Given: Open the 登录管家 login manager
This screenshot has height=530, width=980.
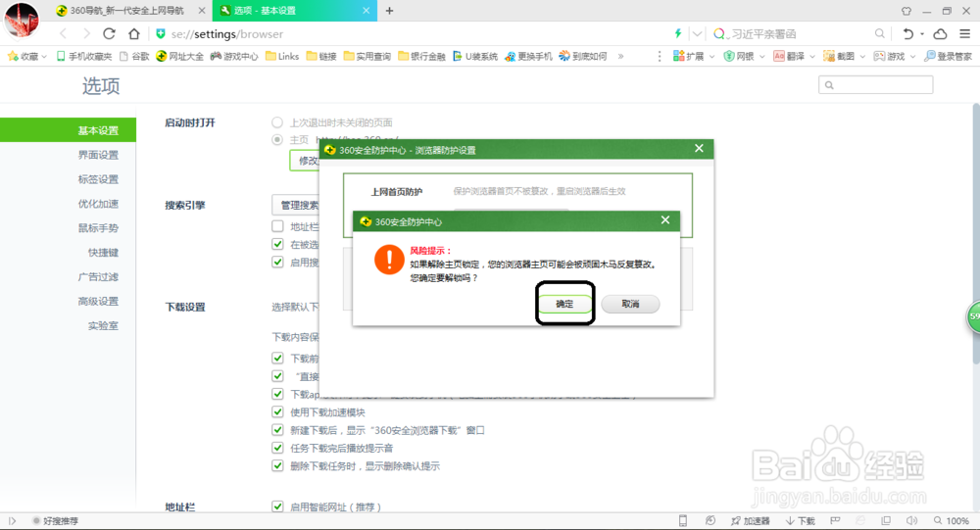Looking at the screenshot, I should (x=948, y=56).
